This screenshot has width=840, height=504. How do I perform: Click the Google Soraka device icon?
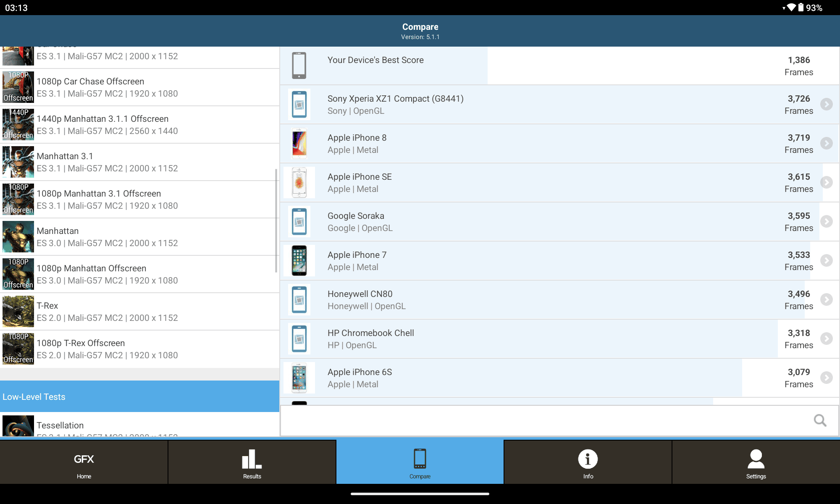(x=299, y=221)
